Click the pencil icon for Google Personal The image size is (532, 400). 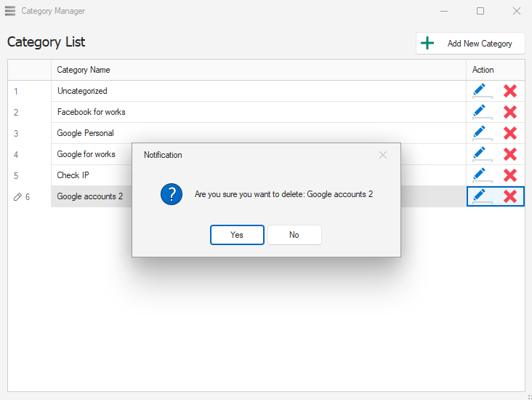pyautogui.click(x=480, y=133)
